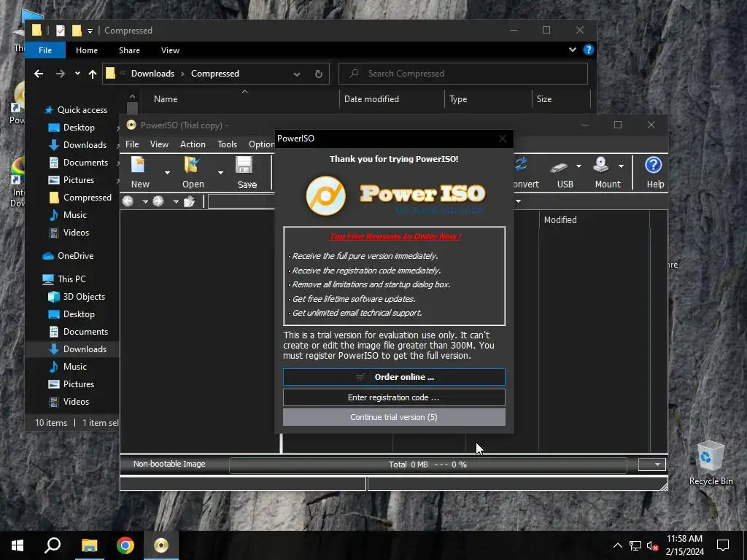Screen dimensions: 747x560
Task: Click the Order online button
Action: (x=394, y=377)
